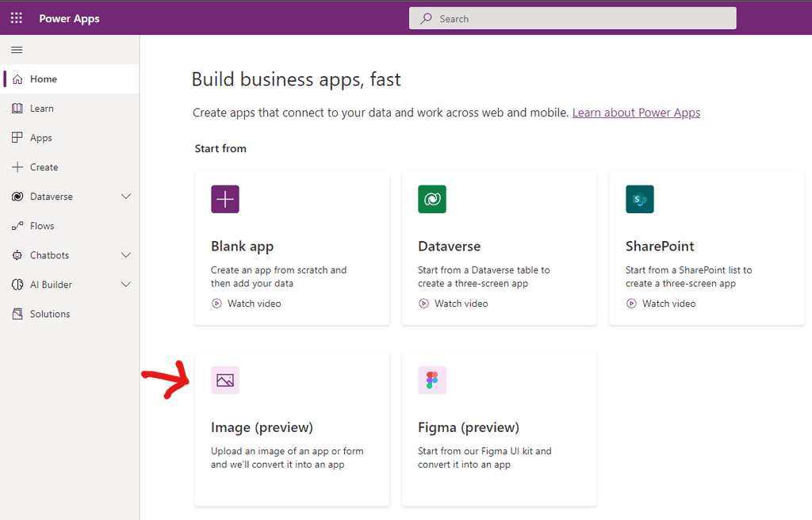812x520 pixels.
Task: Click the AI Builder brain icon
Action: [x=17, y=285]
